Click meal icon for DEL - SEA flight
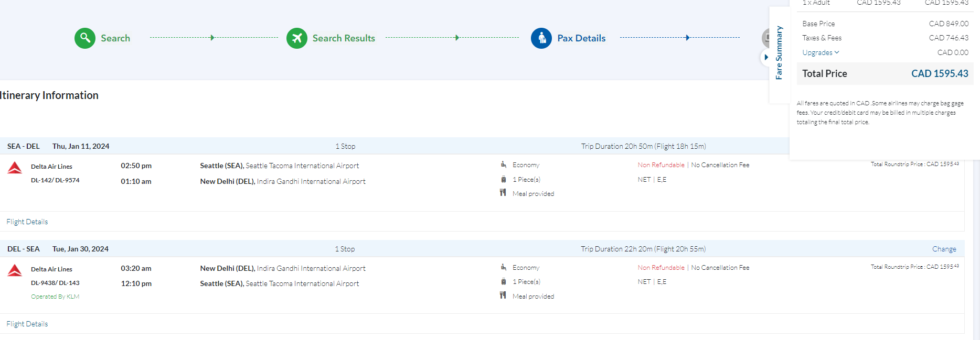 click(x=503, y=295)
